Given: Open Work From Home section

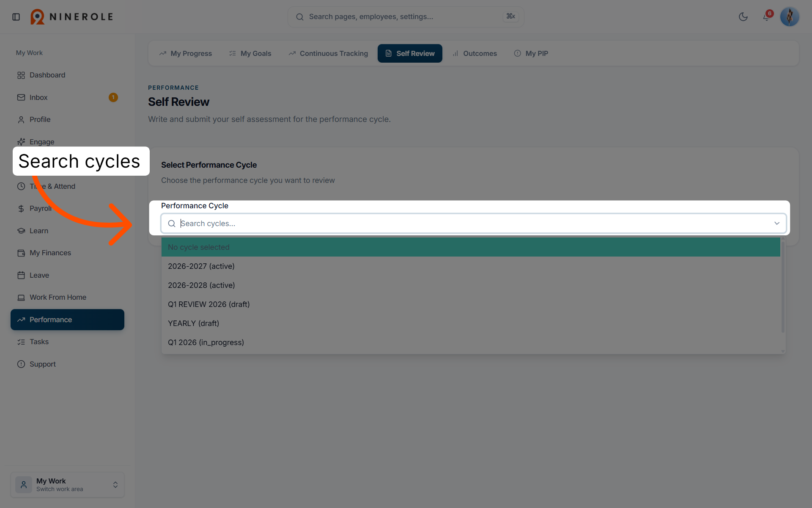Looking at the screenshot, I should [68, 297].
